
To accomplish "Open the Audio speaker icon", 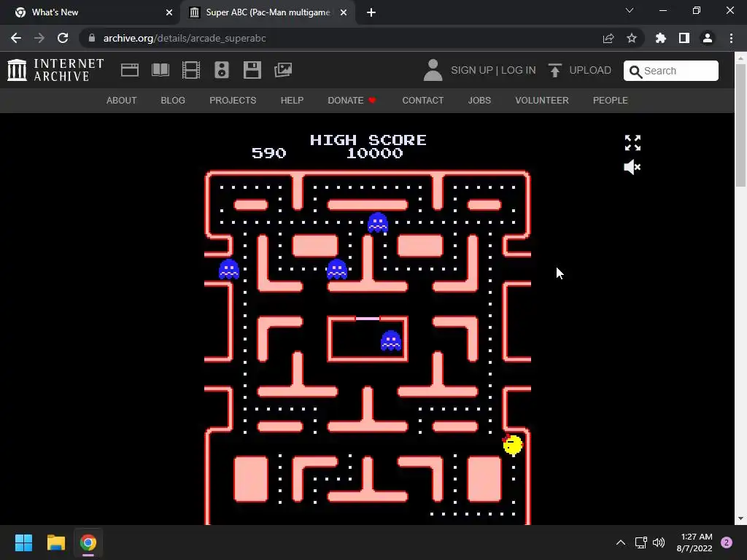I will click(x=222, y=70).
